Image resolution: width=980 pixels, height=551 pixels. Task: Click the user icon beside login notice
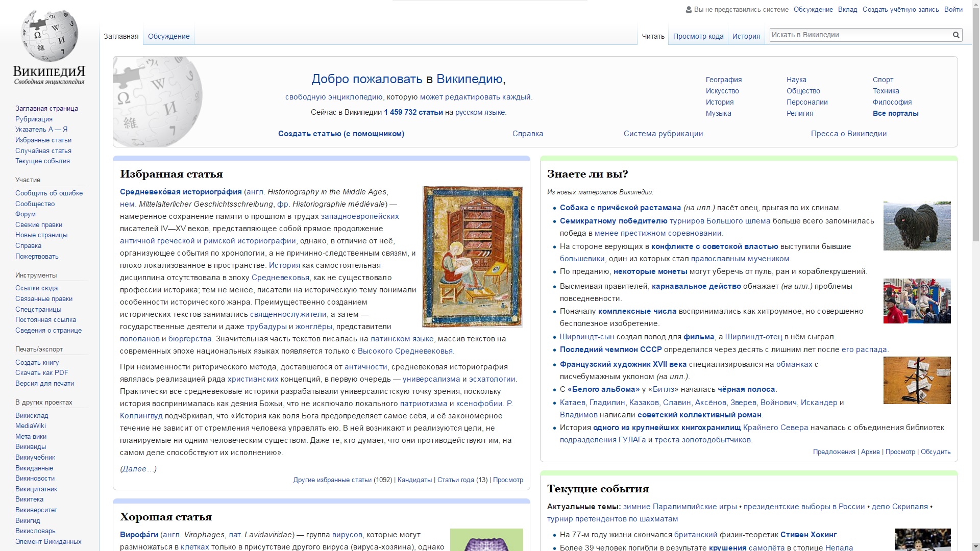click(689, 10)
